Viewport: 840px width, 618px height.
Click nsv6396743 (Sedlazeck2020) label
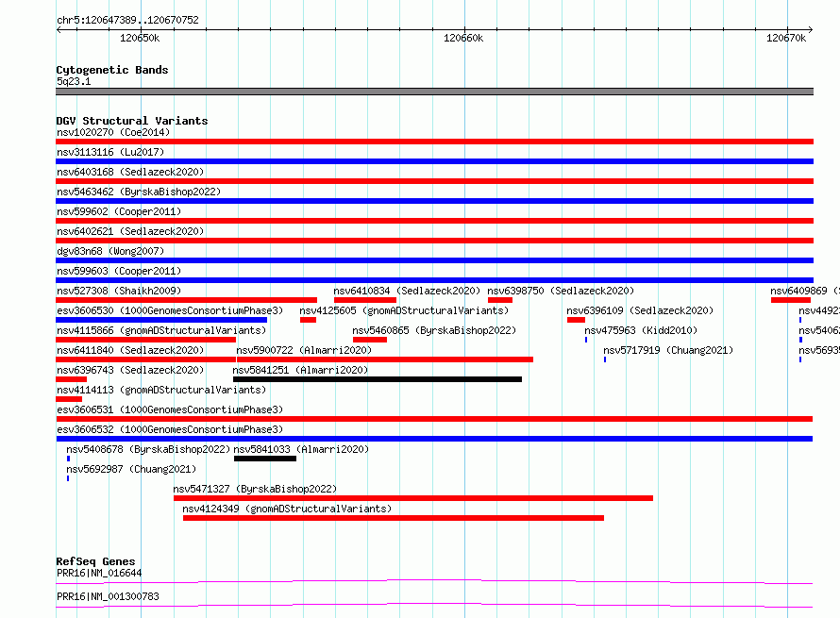tap(130, 370)
